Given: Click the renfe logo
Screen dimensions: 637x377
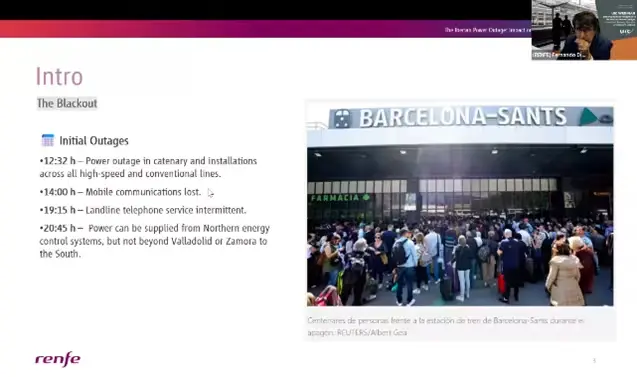Looking at the screenshot, I should pos(58,359).
